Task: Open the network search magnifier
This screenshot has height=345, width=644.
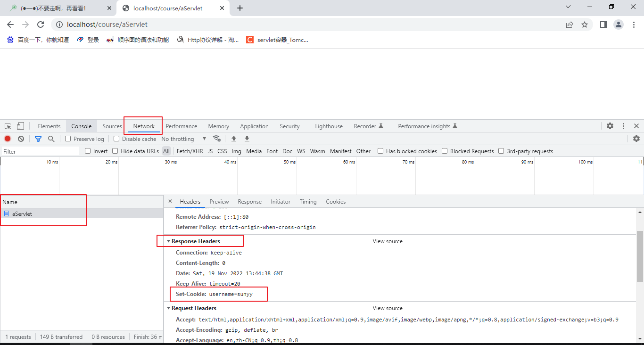Action: (51, 139)
